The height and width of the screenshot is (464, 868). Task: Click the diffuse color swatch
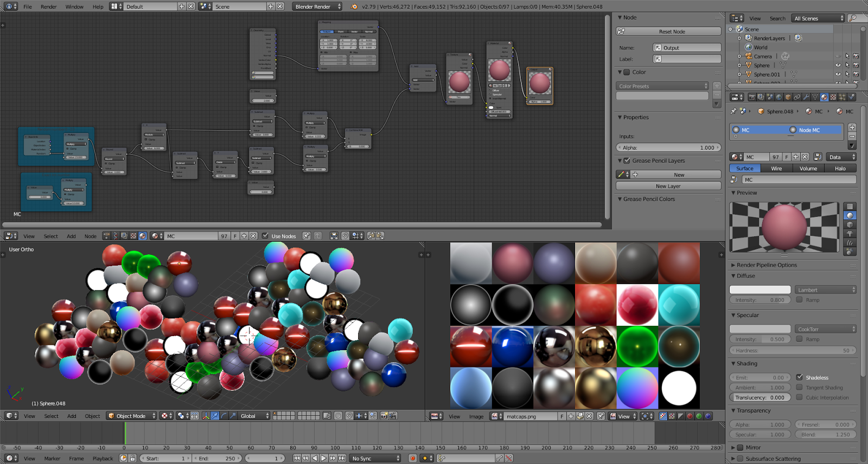760,289
